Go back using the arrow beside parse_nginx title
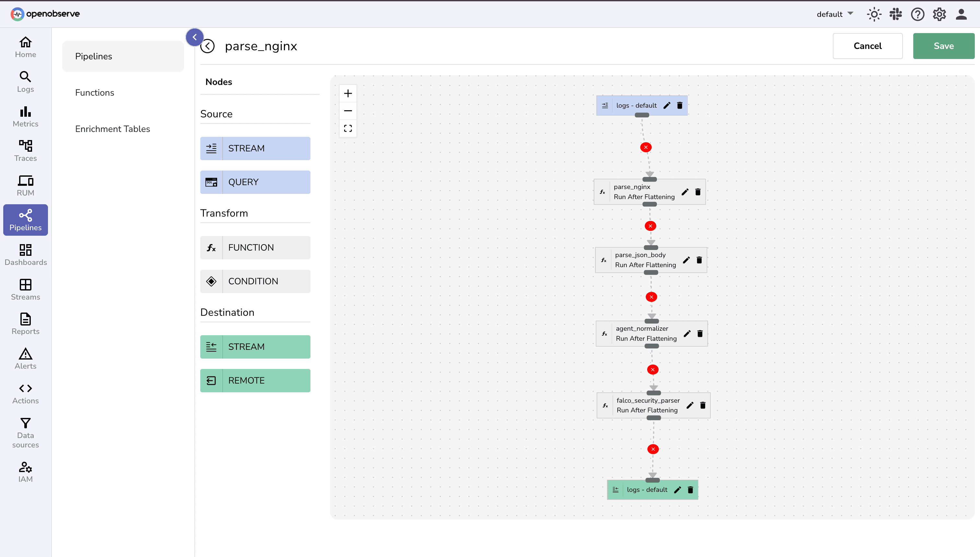 [208, 46]
